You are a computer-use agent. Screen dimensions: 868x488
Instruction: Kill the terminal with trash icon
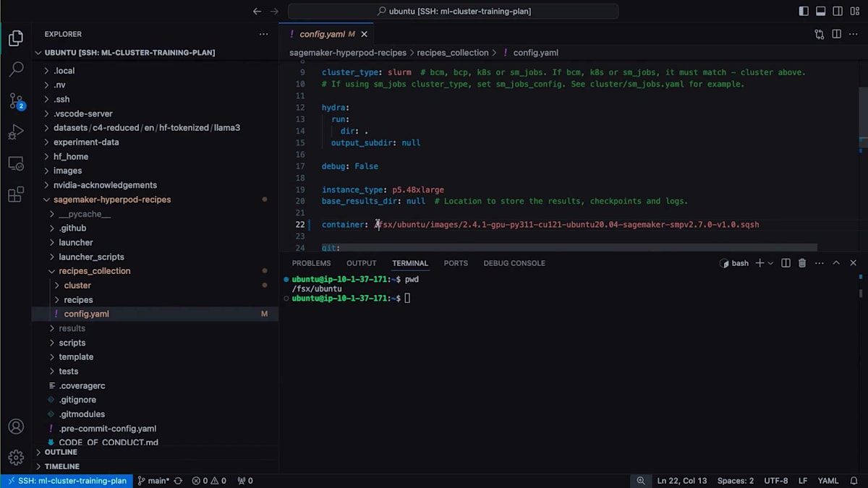[x=802, y=263]
